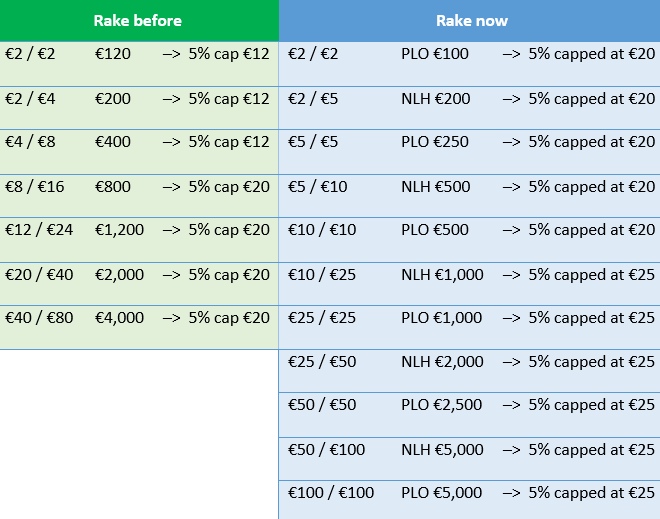This screenshot has height=519, width=660.
Task: Select the €12 / €24 €1,200 row
Action: point(138,230)
